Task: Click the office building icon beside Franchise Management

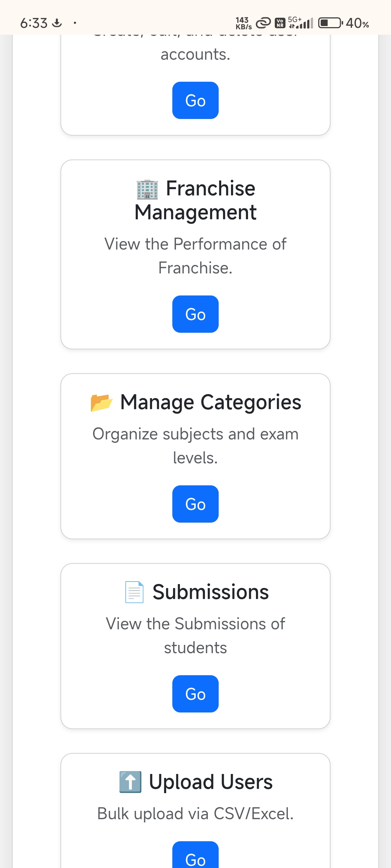Action: click(147, 190)
